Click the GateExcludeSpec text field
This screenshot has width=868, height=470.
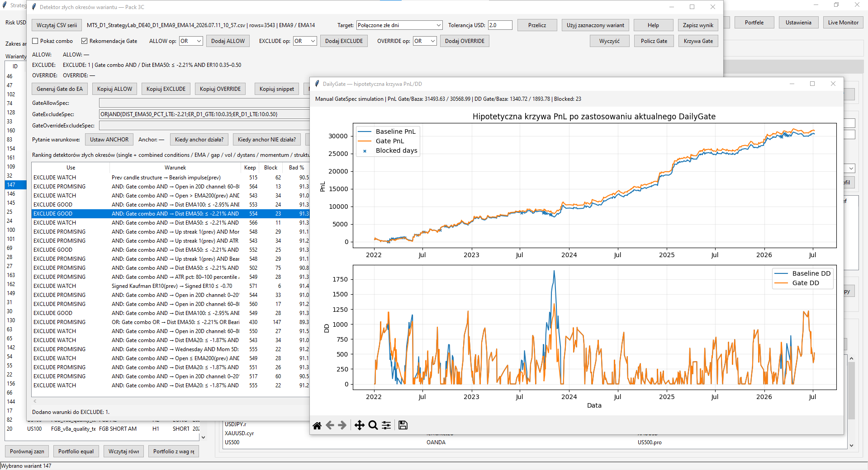pyautogui.click(x=204, y=114)
